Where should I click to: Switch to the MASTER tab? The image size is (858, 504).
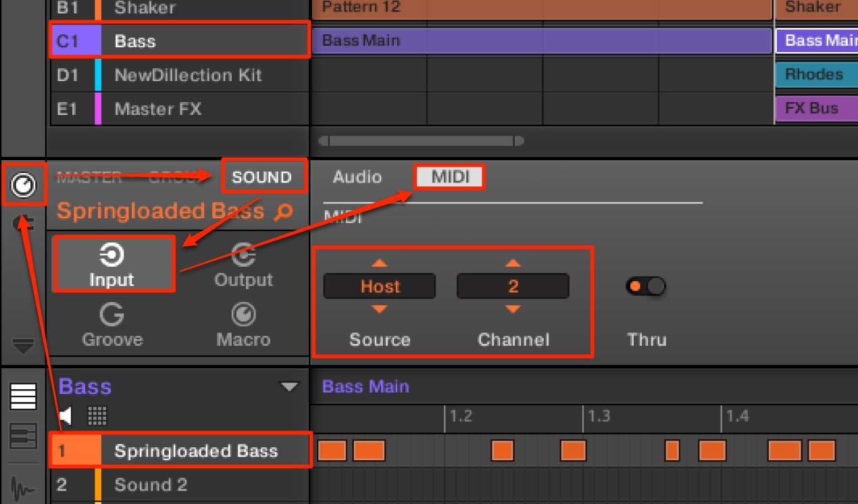coord(89,178)
